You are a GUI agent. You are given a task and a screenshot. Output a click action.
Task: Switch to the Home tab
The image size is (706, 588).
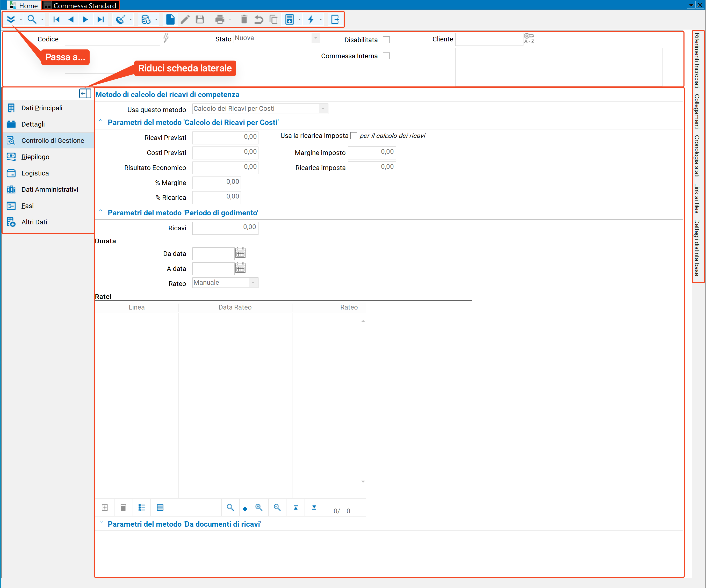coord(24,5)
